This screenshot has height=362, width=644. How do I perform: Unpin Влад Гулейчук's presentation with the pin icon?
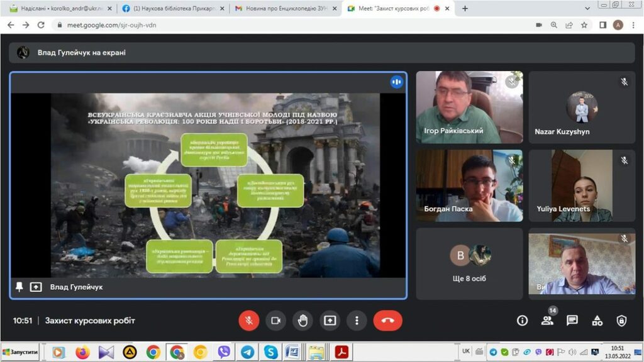pos(19,287)
